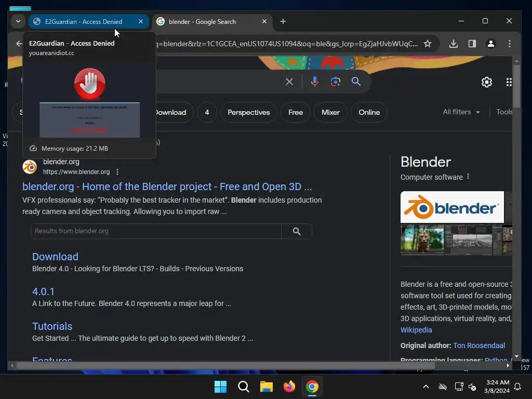Open the 4.0.1 sitelink
532x399 pixels.
[43, 291]
